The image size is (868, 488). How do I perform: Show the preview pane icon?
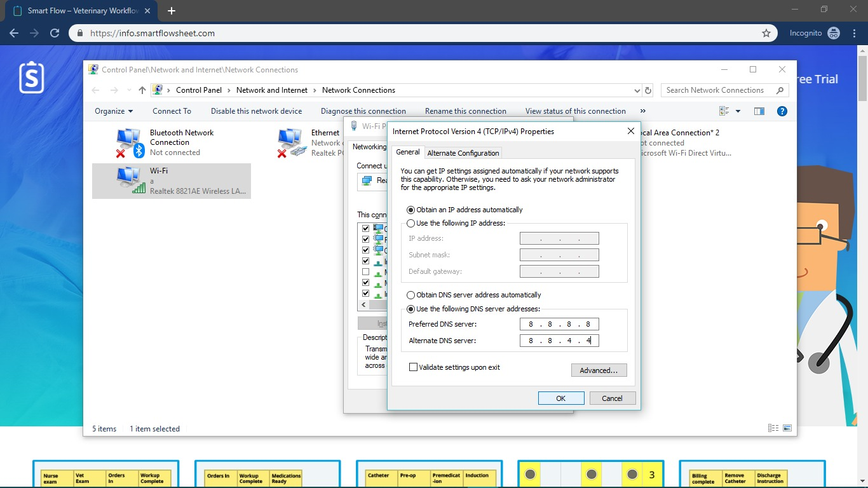click(759, 111)
